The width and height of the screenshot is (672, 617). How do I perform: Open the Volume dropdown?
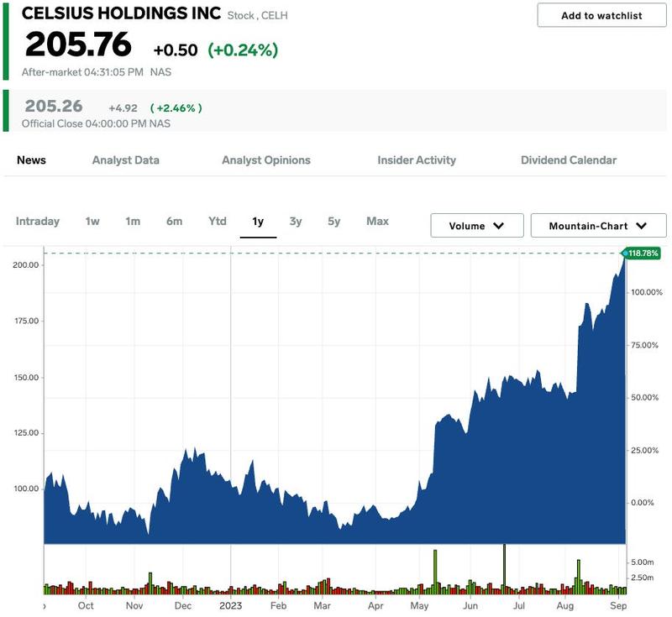pos(477,226)
